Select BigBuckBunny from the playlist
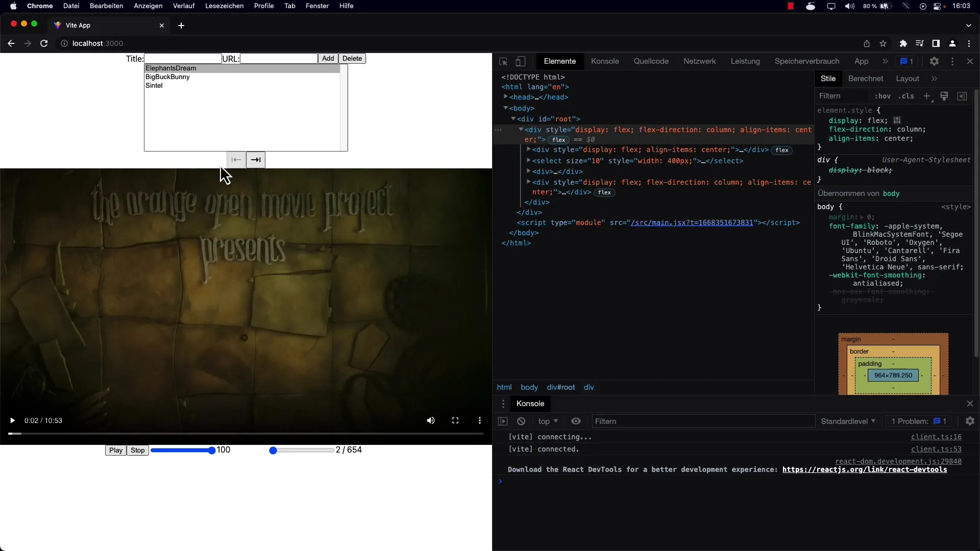The image size is (980, 551). [168, 77]
